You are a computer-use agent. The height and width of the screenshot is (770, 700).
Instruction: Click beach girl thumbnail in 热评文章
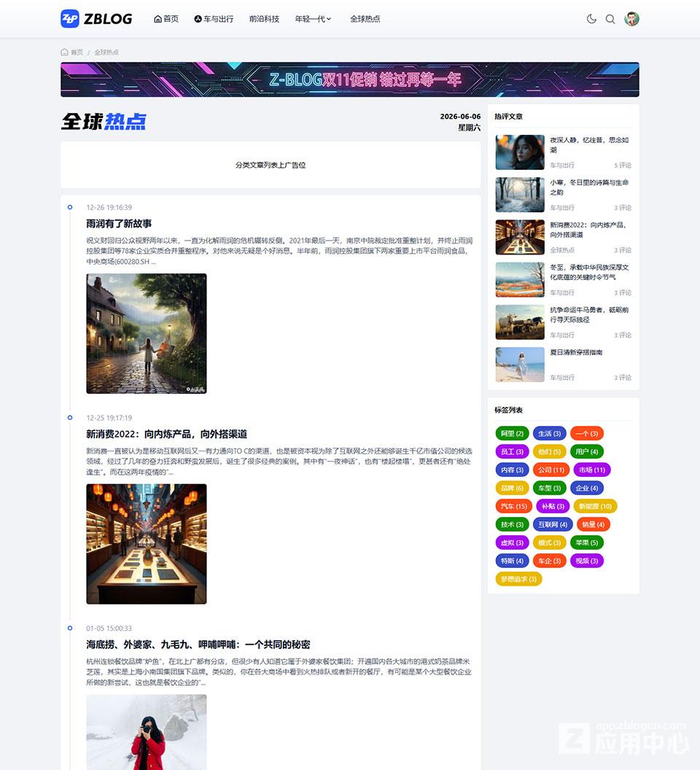520,365
